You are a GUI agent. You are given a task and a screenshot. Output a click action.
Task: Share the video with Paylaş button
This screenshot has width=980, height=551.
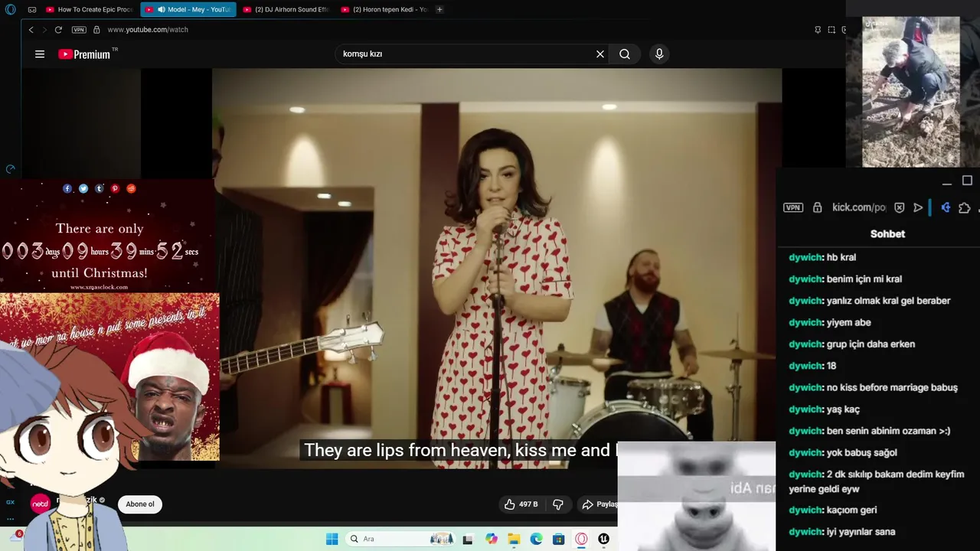[599, 504]
